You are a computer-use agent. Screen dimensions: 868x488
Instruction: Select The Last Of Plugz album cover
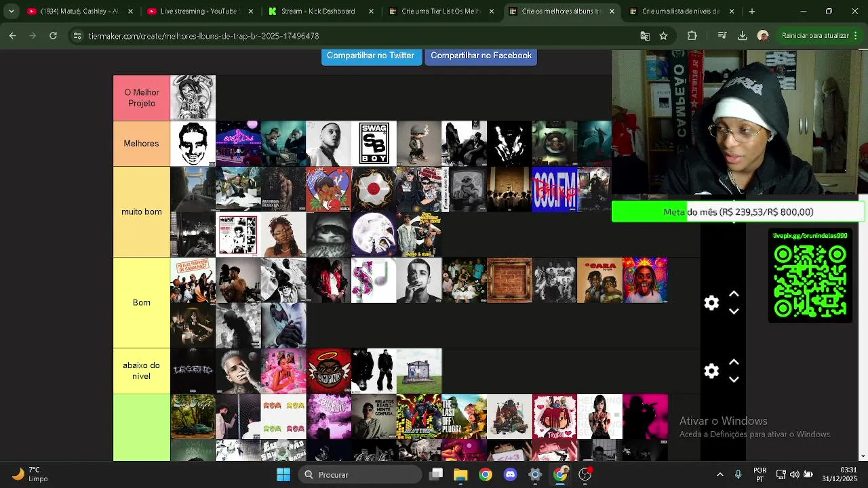coord(464,417)
